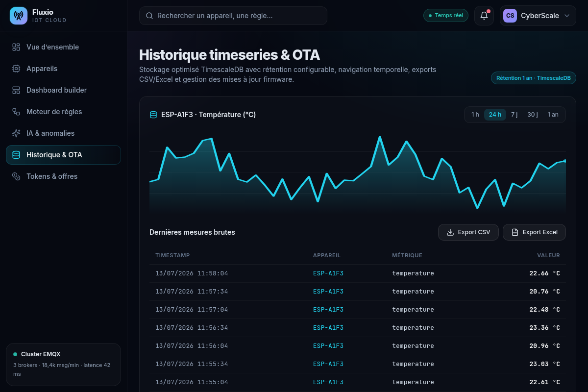588x392 pixels.
Task: Click the Appareils chip icon
Action: point(16,69)
